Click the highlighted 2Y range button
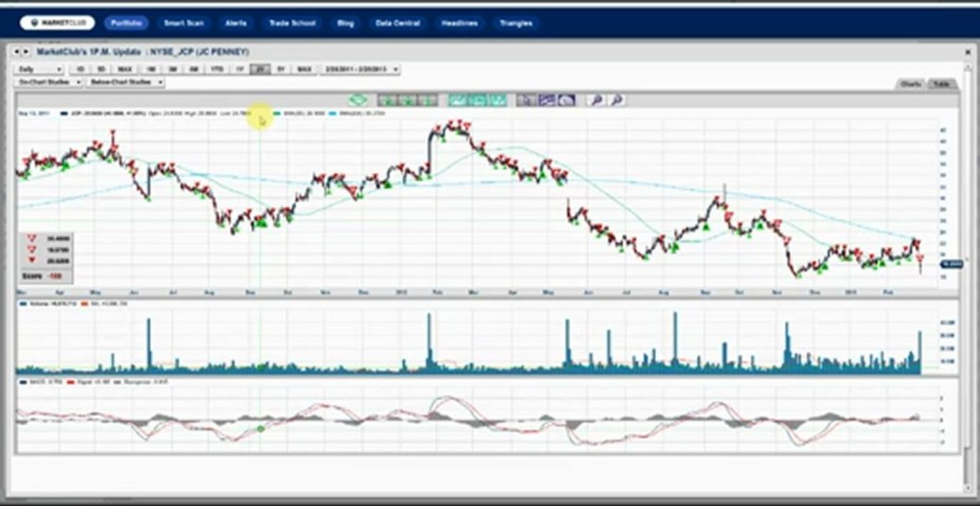Screen dimensions: 980x506 coord(261,70)
